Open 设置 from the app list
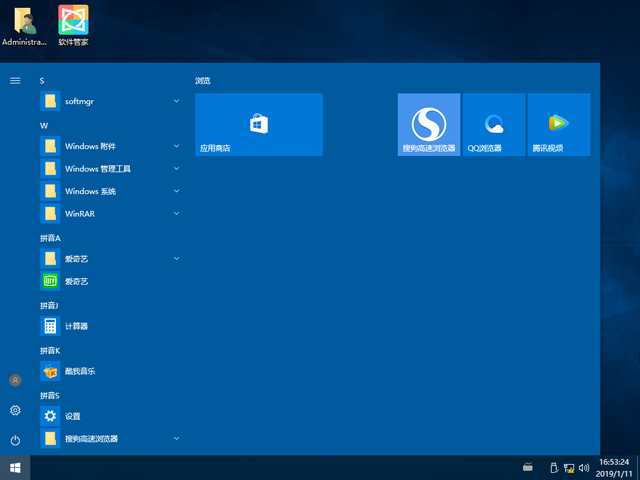Image resolution: width=640 pixels, height=480 pixels. [72, 416]
